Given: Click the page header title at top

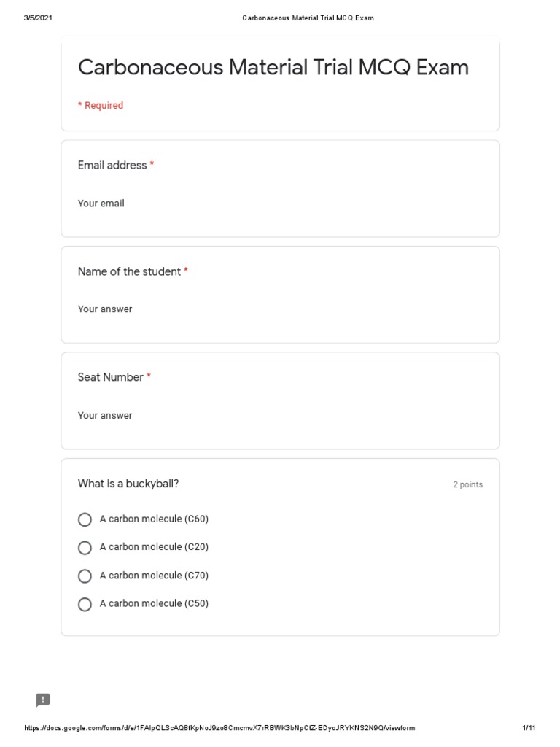Looking at the screenshot, I should [308, 18].
